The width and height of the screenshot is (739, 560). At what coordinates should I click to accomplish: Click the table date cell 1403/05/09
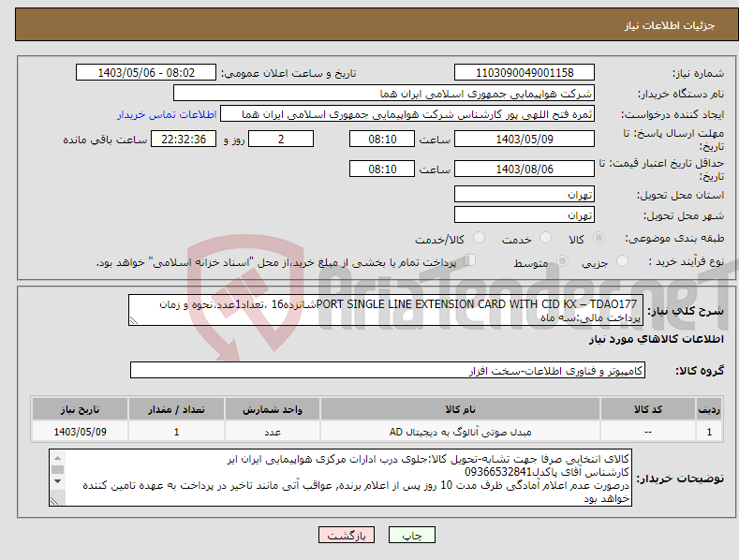(x=80, y=432)
